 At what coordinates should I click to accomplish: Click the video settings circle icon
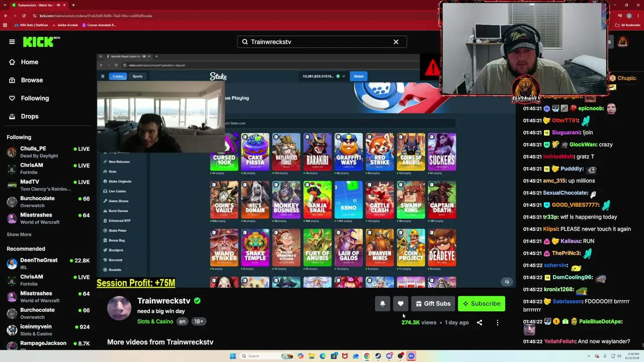[507, 282]
